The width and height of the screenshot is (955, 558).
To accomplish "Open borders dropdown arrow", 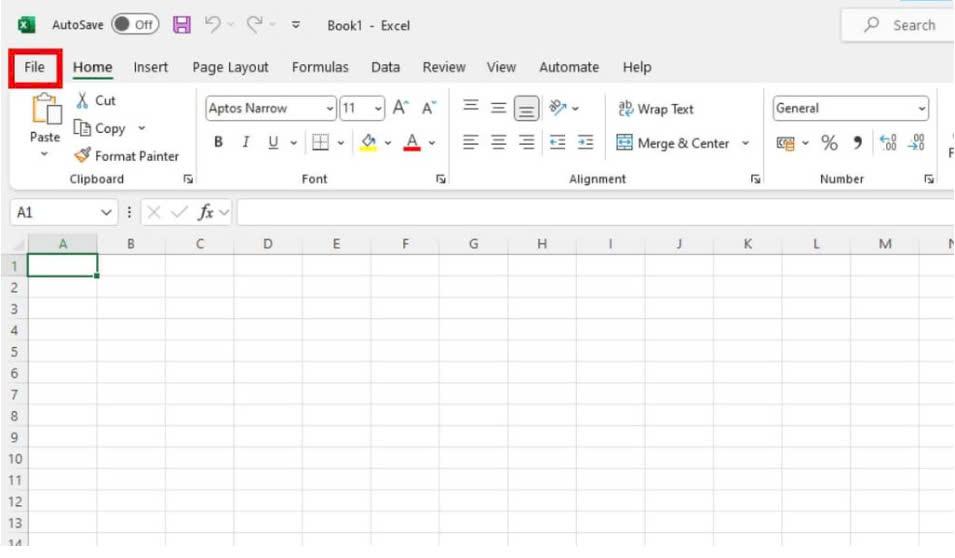I will (341, 143).
